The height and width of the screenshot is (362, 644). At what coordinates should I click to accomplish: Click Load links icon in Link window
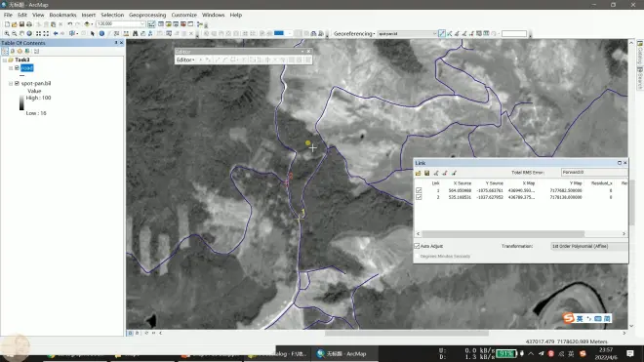point(419,173)
